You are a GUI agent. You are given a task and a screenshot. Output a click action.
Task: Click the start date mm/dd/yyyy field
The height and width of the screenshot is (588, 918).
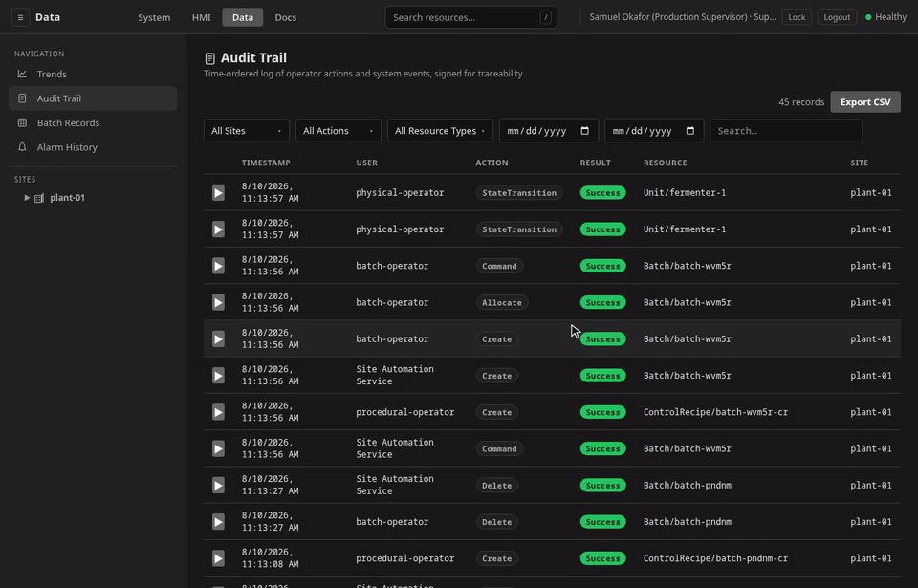click(549, 131)
